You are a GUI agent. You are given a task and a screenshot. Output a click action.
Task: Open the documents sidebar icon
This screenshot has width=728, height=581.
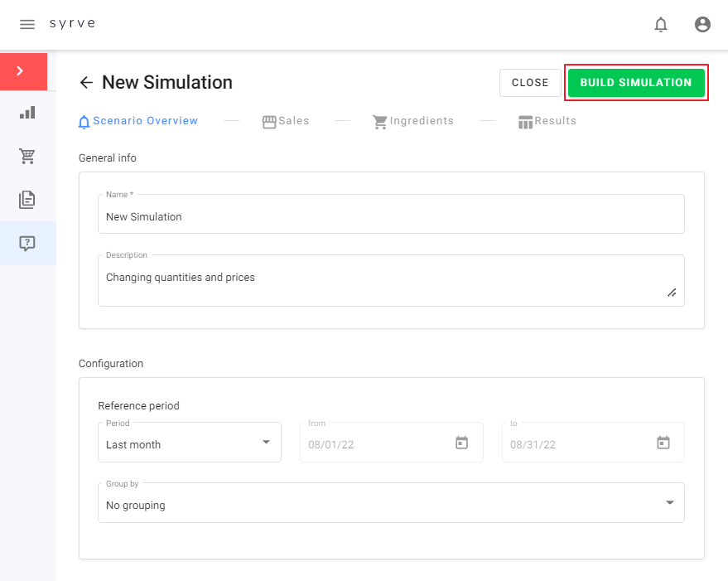[x=27, y=200]
